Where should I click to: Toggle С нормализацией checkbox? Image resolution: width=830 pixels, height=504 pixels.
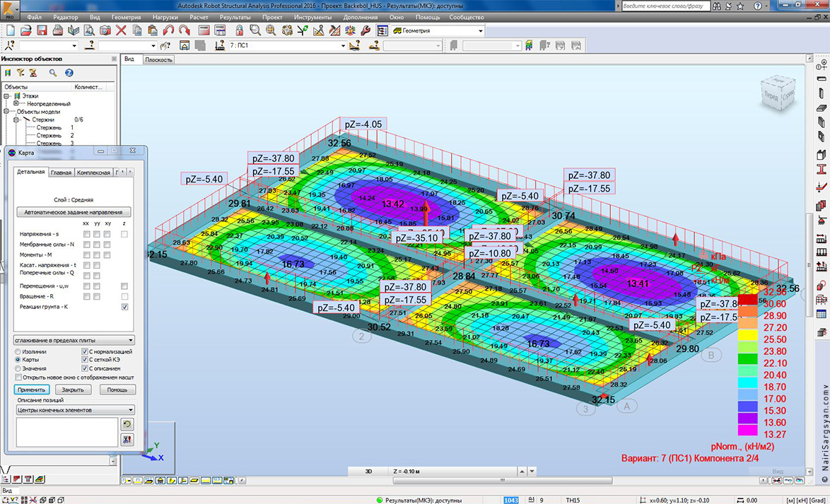(x=85, y=351)
